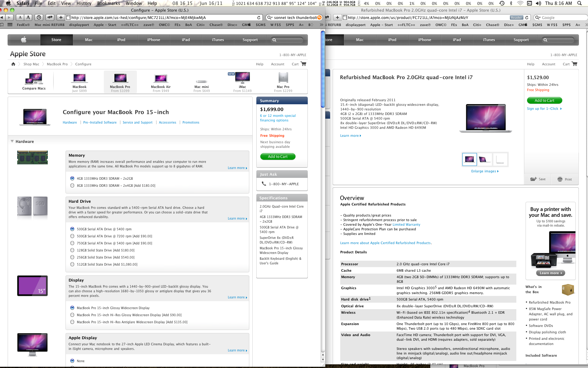This screenshot has height=368, width=588.
Task: Open the iPhone tab in left store navbar
Action: [x=154, y=40]
